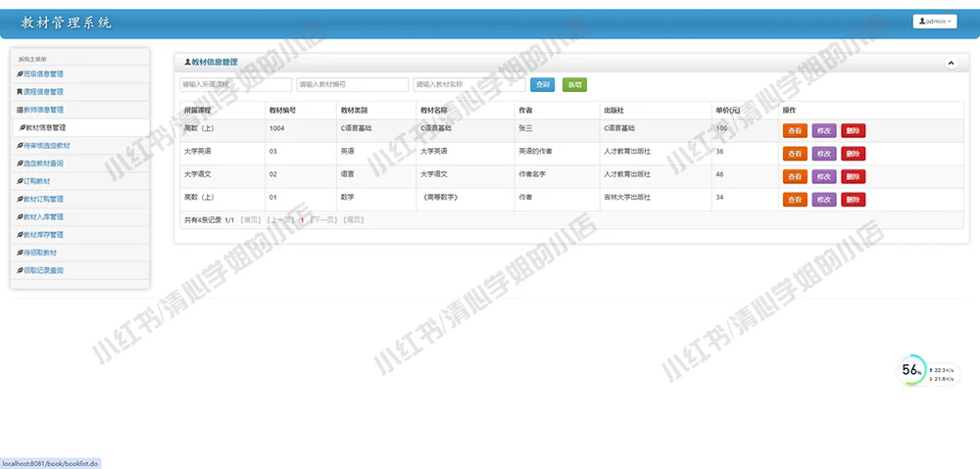Go to 首页 in pagination

(x=251, y=220)
